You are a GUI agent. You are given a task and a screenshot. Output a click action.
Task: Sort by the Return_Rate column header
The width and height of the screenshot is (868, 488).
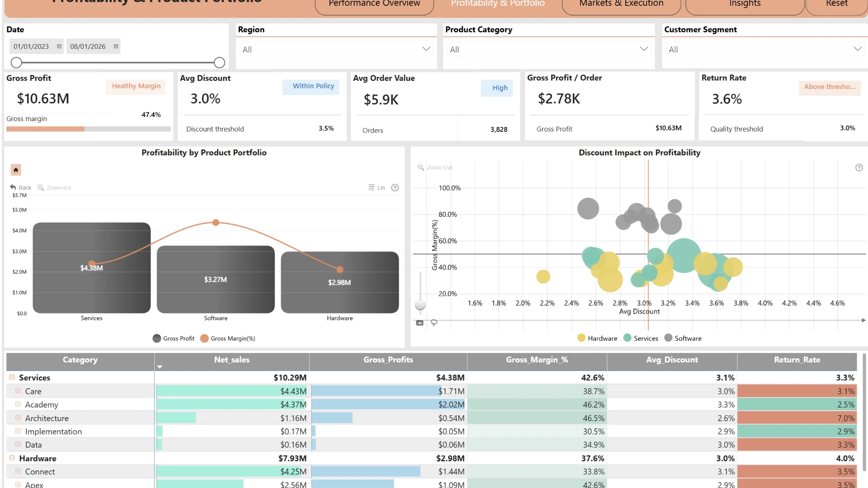[x=797, y=360]
